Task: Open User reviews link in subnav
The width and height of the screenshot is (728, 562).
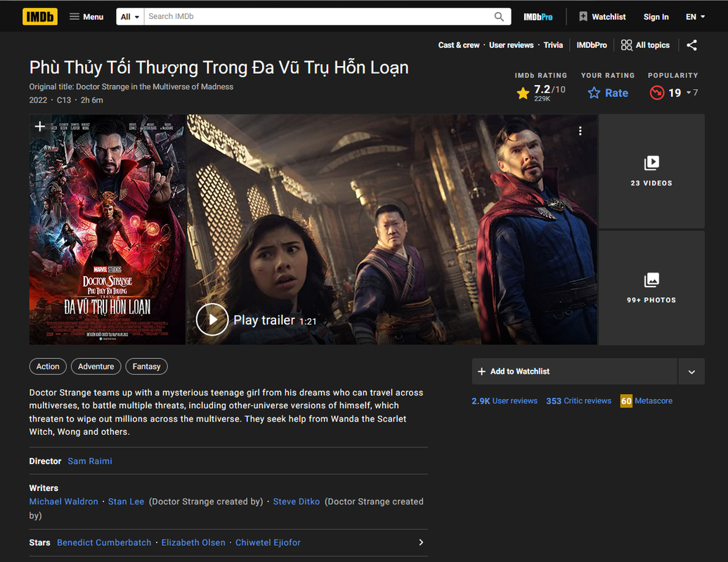Action: click(x=511, y=45)
